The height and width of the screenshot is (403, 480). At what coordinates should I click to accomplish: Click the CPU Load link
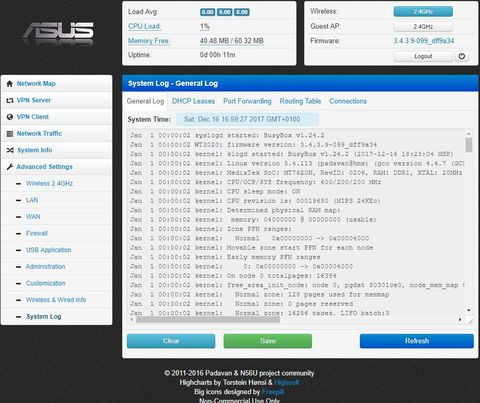(x=144, y=26)
